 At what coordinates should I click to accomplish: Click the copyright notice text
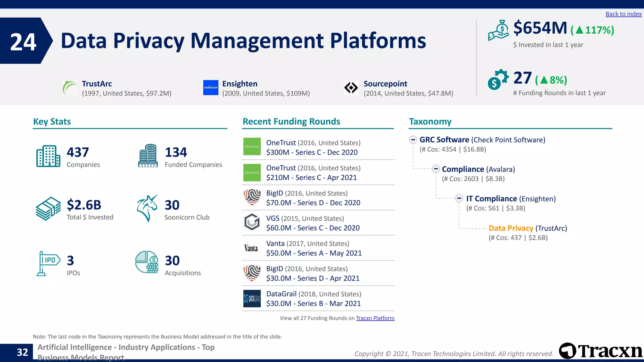(454, 354)
